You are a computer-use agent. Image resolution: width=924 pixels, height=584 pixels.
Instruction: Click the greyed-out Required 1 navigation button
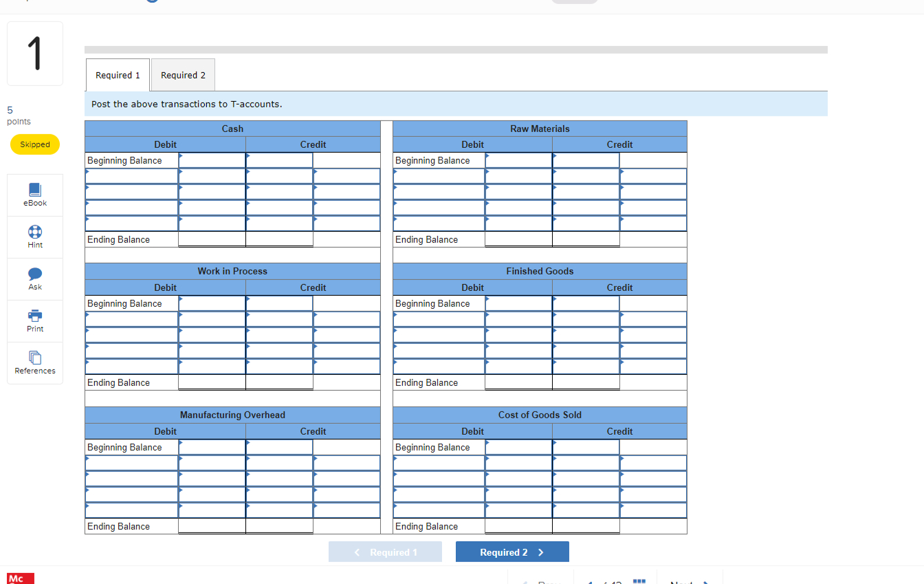click(x=385, y=552)
